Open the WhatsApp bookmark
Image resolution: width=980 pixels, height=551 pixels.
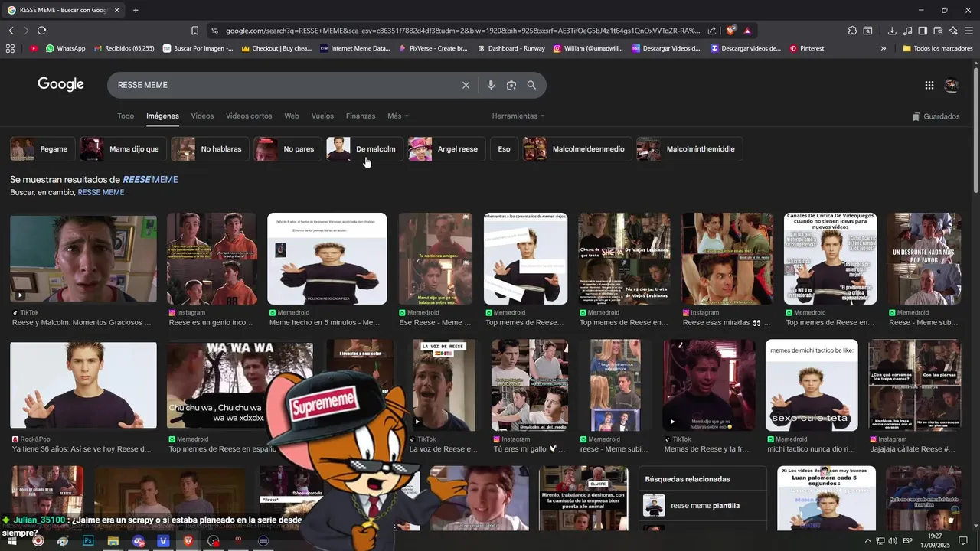click(66, 48)
